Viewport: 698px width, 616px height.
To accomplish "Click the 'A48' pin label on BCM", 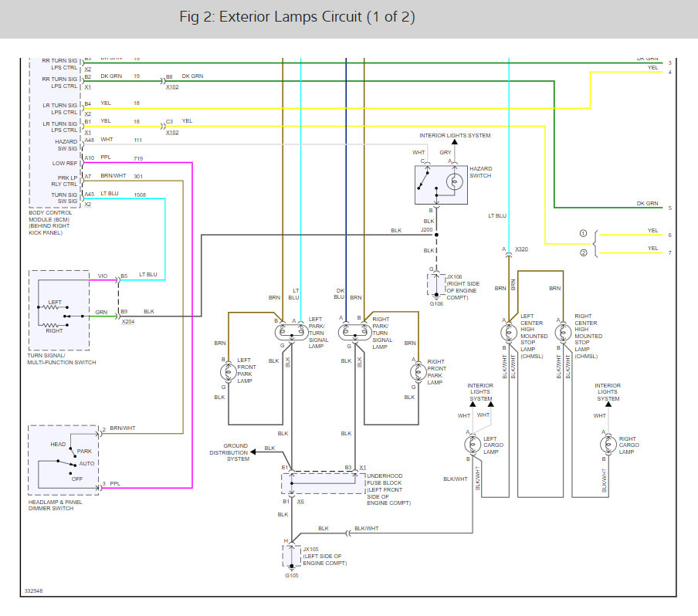I will tap(90, 140).
